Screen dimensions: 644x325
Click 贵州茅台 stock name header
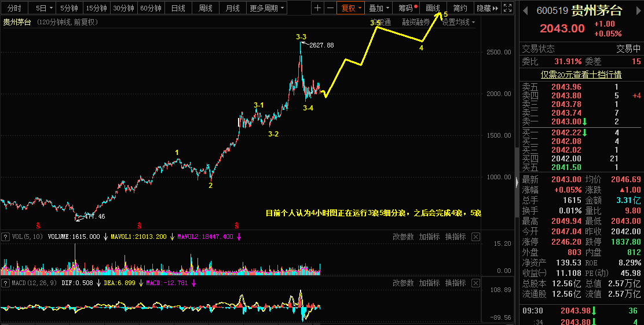597,10
